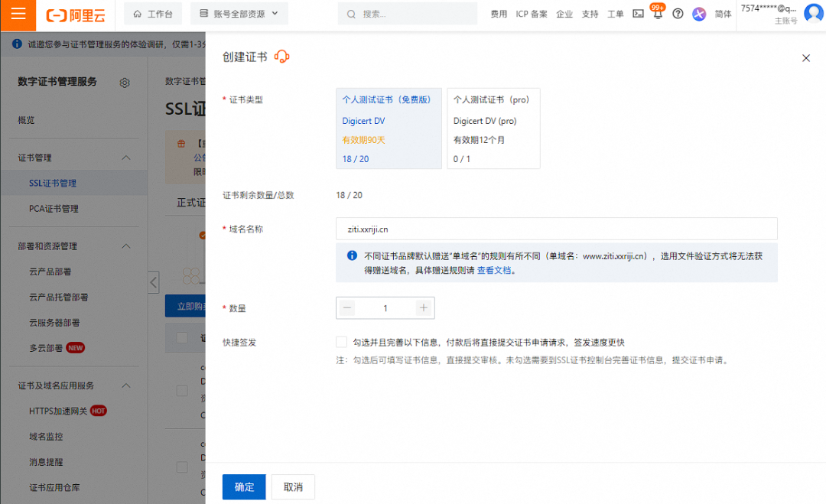Click the search magnifier in the top bar
This screenshot has width=826, height=504.
[350, 14]
